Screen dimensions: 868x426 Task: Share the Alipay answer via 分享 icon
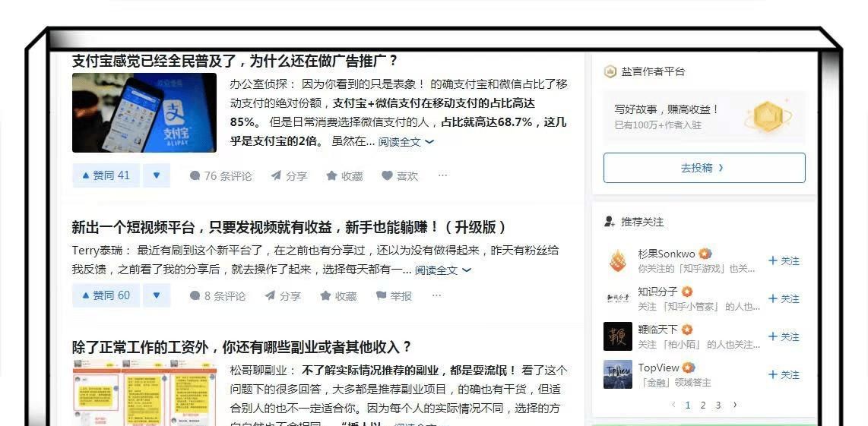pos(289,176)
